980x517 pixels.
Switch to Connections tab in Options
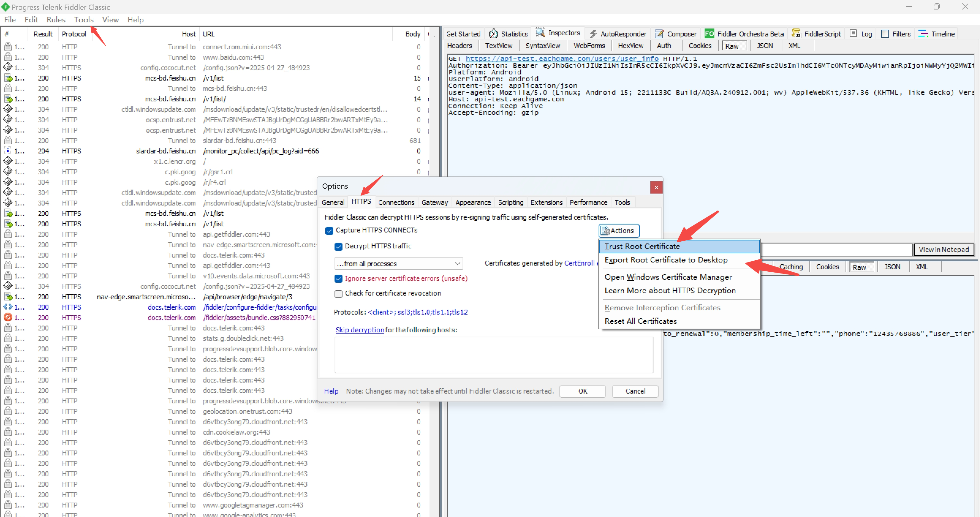(396, 202)
